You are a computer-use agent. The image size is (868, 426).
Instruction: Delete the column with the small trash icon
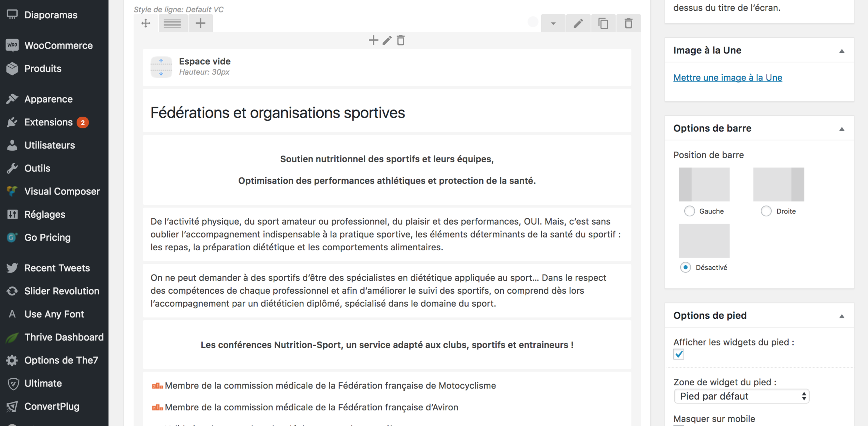(401, 40)
